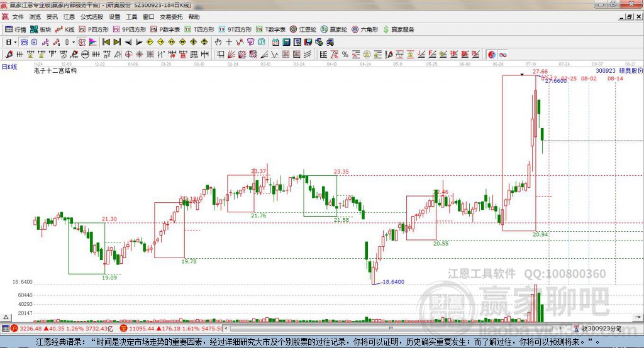Jump to last bar icon

[x=117, y=42]
